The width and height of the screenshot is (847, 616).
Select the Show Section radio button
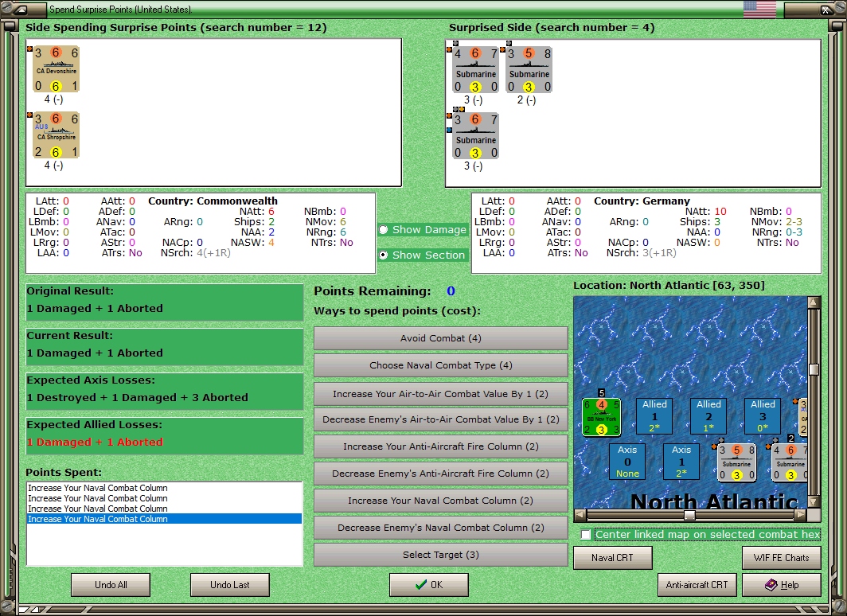[384, 255]
